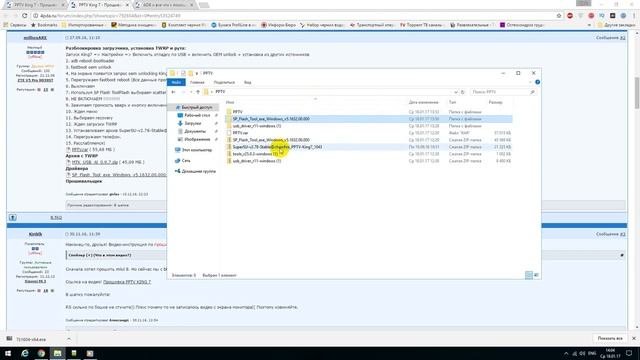Open downloaded file 7z1604-x64.exe

coord(31,339)
